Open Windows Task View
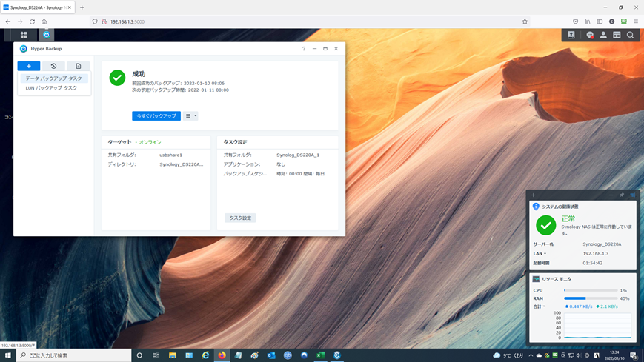This screenshot has height=362, width=644. [x=155, y=355]
